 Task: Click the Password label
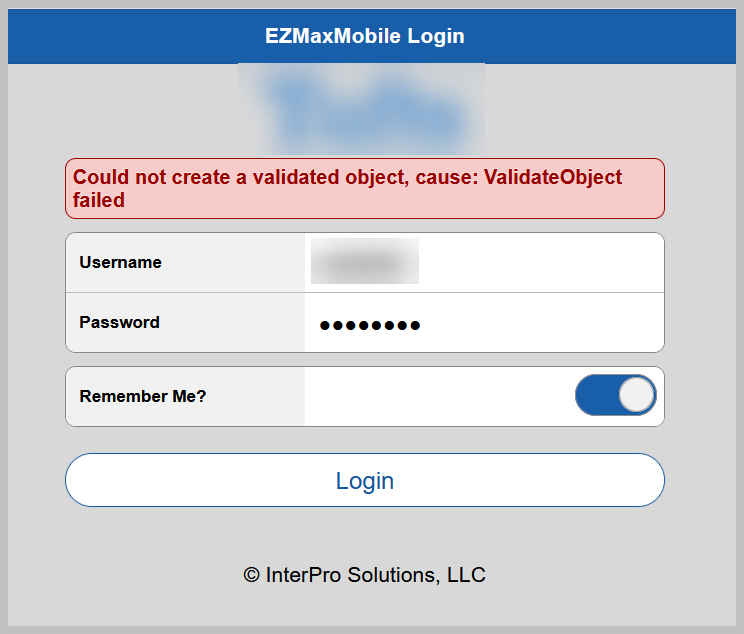[119, 322]
